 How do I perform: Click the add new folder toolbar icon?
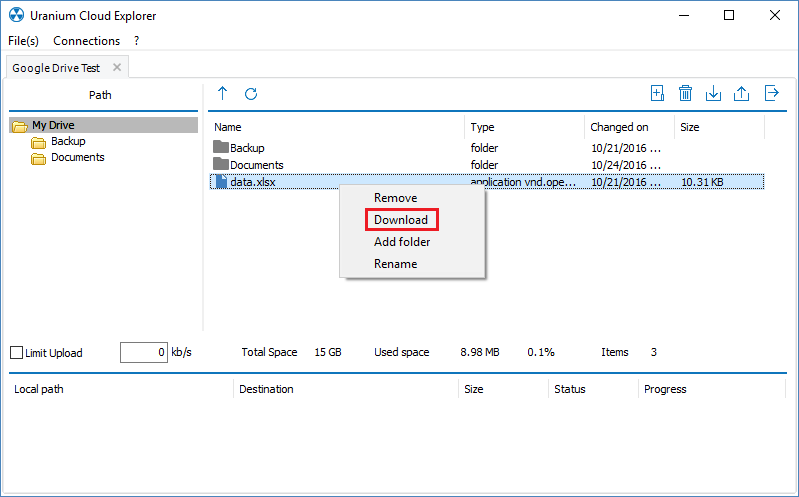(x=657, y=93)
